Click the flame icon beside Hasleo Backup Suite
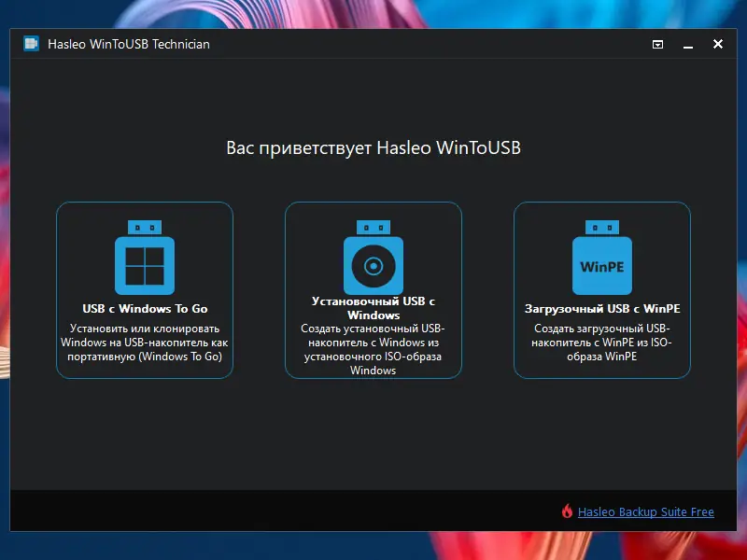The width and height of the screenshot is (747, 560). 567,511
